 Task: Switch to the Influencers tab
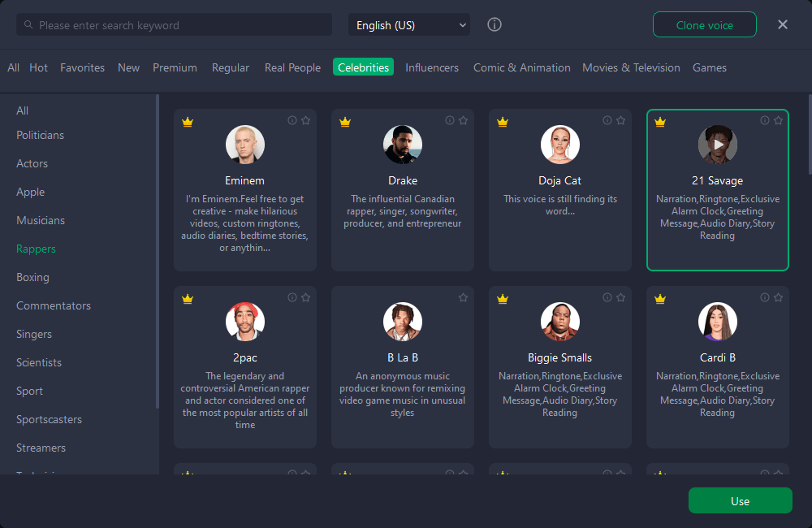(x=432, y=67)
